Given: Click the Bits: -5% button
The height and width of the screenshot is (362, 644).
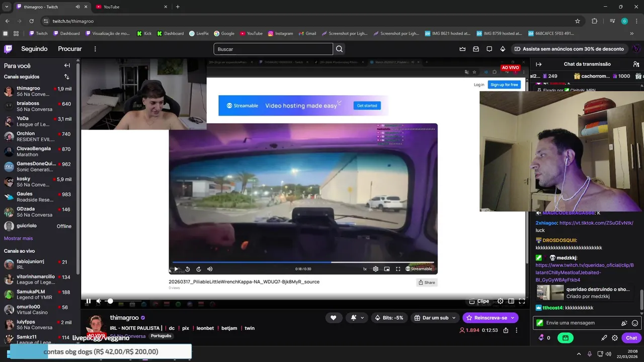Looking at the screenshot, I should pyautogui.click(x=389, y=318).
